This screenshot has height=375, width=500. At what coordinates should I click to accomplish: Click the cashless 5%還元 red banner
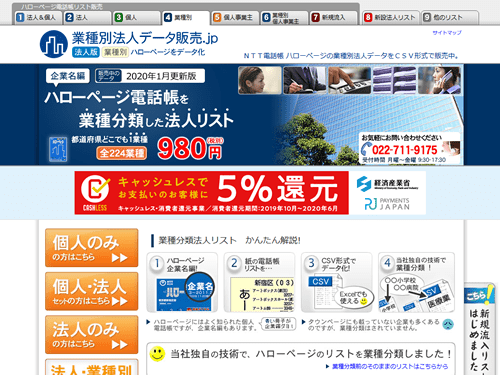[x=212, y=193]
